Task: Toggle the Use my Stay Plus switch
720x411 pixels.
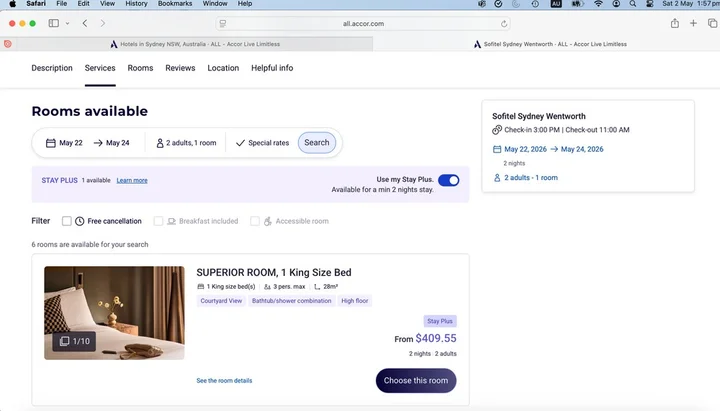Action: point(449,180)
